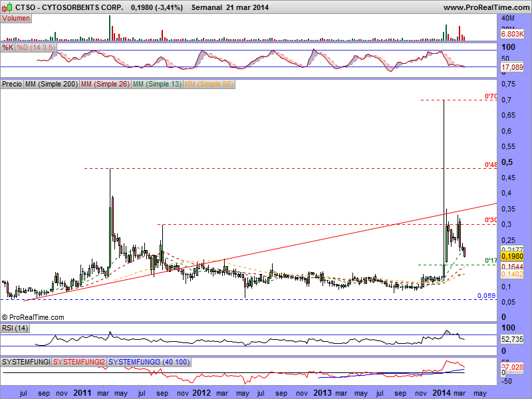
Task: Click the RSI (14) indicator label
Action: [15, 328]
